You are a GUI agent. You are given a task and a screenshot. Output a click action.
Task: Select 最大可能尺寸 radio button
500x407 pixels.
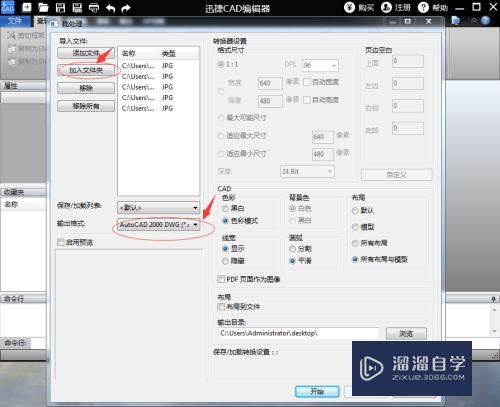(x=221, y=118)
